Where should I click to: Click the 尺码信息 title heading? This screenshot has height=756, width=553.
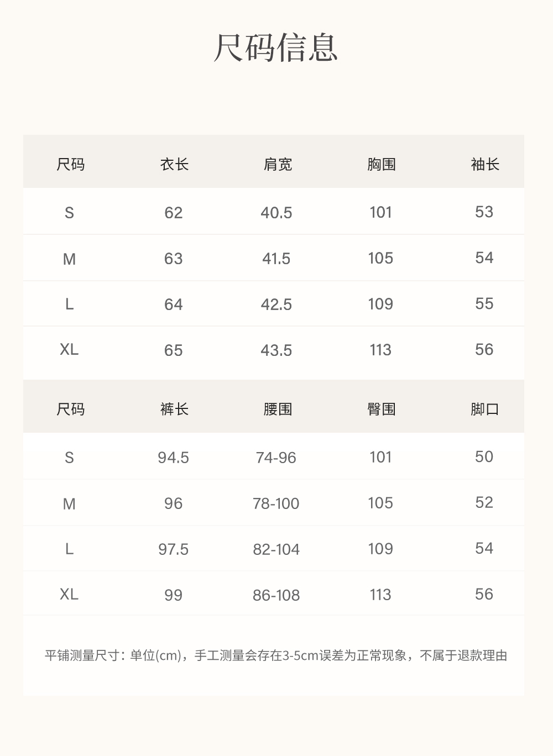click(x=275, y=48)
